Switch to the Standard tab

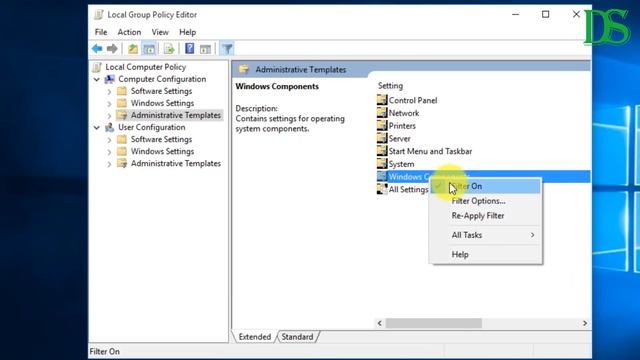click(x=297, y=337)
